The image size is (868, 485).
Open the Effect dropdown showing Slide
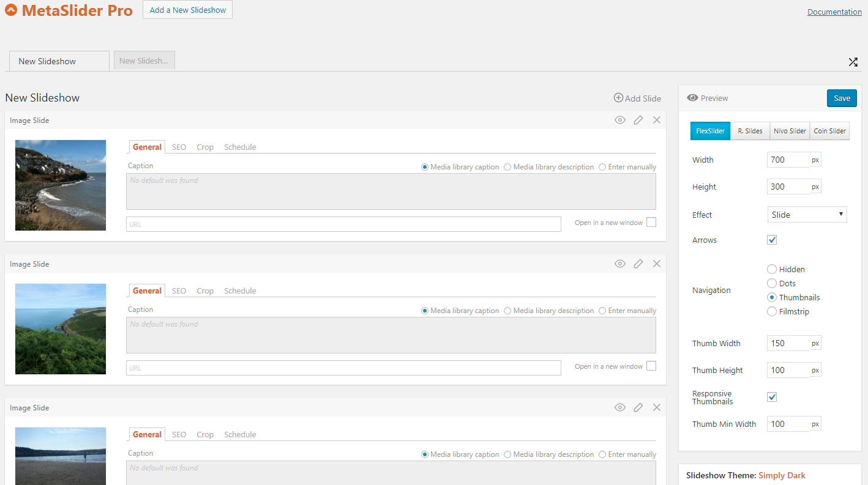pos(807,214)
